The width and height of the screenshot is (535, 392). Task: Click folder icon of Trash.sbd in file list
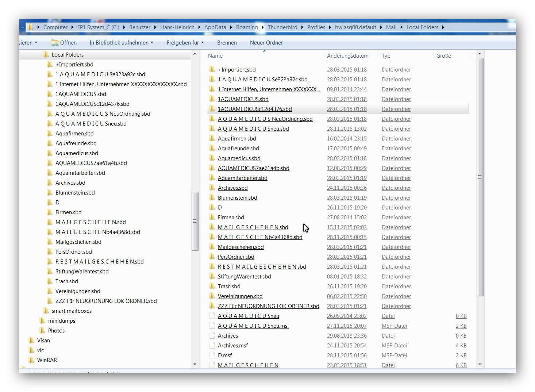point(212,286)
